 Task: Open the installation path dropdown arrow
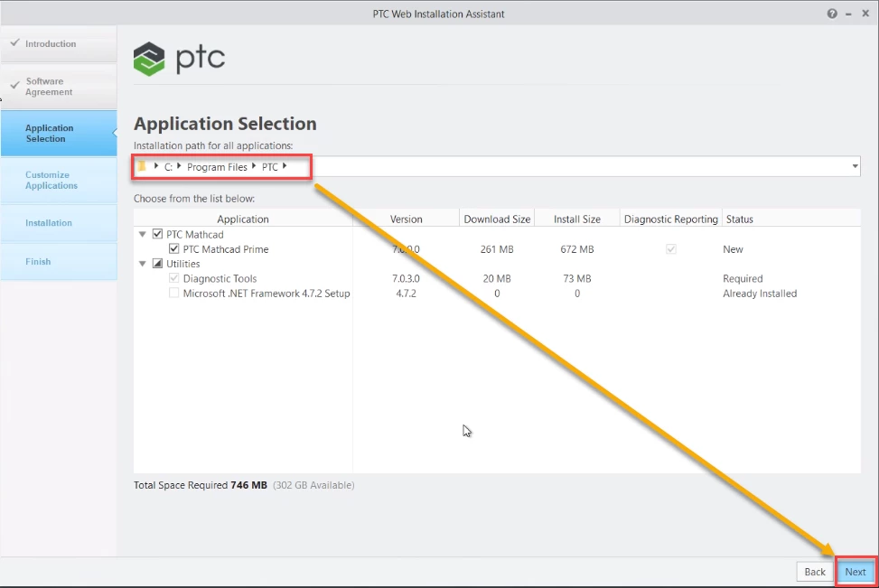click(x=855, y=166)
